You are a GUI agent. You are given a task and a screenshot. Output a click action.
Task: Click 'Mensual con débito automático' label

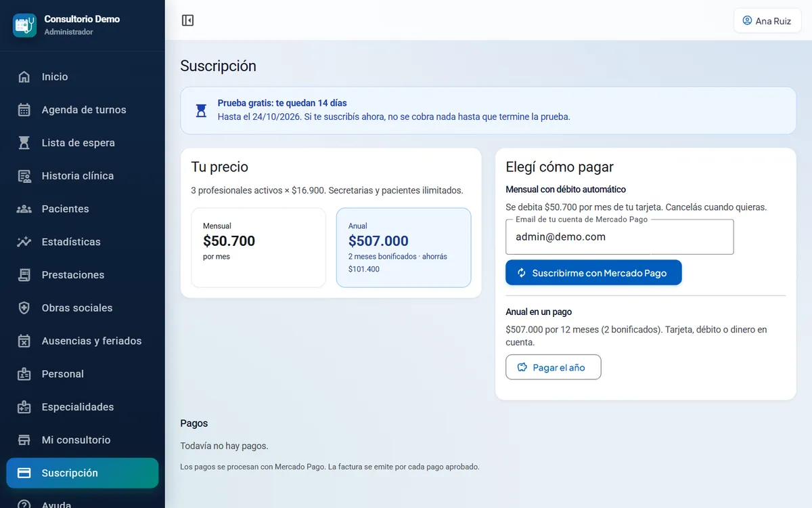(x=566, y=190)
